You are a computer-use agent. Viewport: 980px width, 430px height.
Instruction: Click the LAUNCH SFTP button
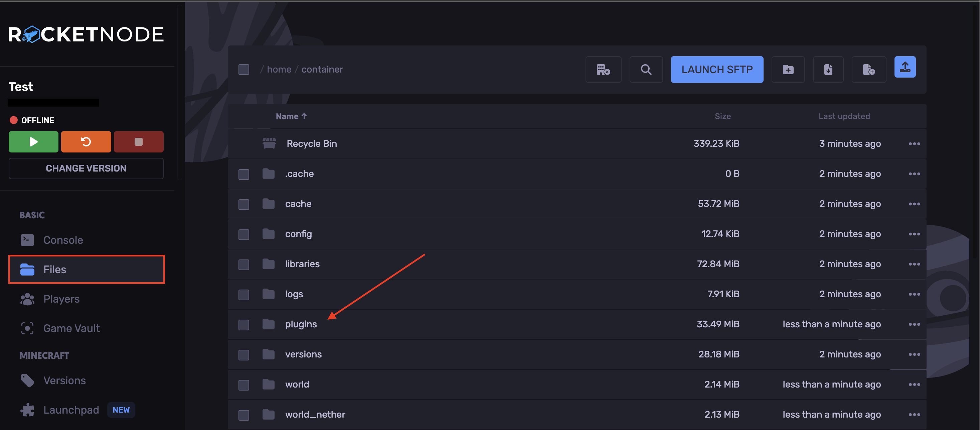(x=716, y=70)
